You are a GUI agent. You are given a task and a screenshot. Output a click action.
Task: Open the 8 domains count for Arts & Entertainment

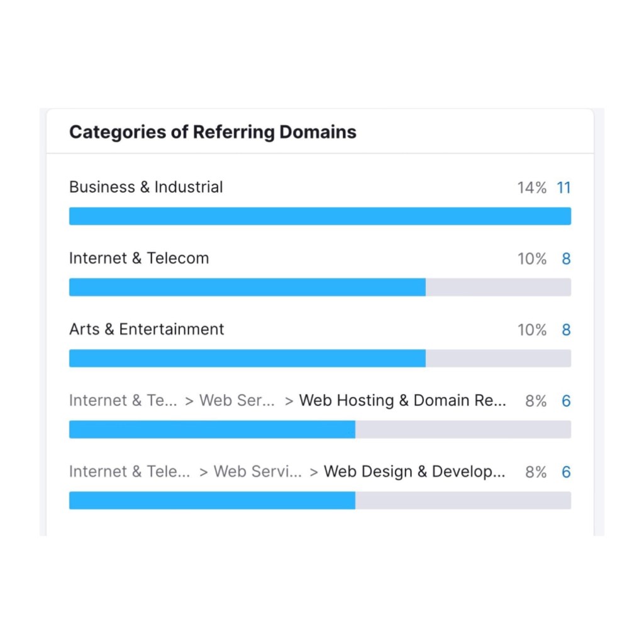point(566,330)
